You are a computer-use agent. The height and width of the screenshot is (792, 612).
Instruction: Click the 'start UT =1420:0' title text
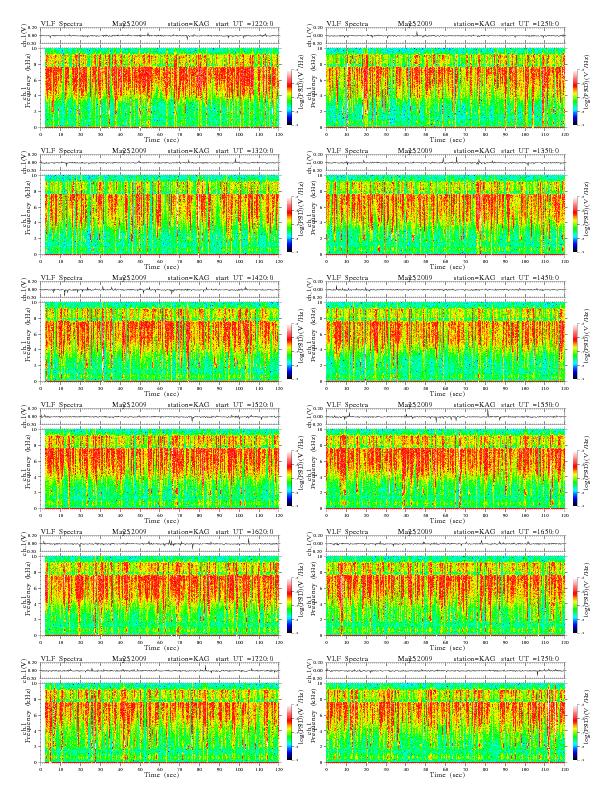(x=244, y=277)
